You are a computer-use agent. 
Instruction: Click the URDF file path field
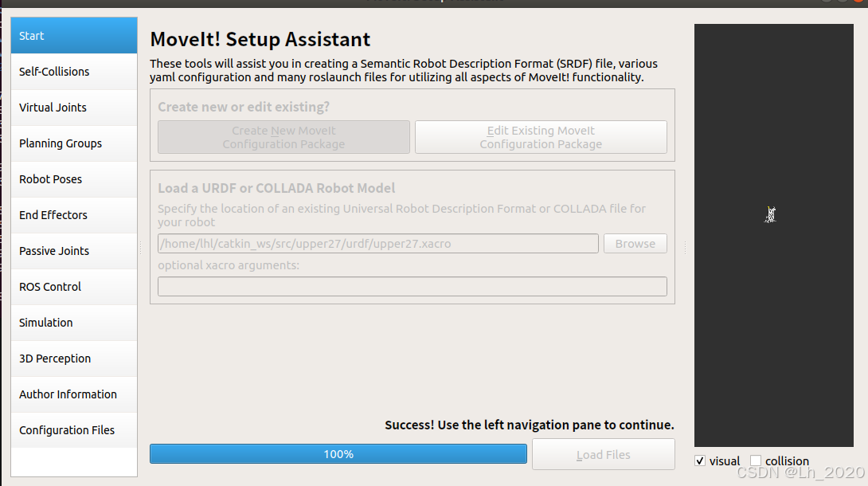378,244
